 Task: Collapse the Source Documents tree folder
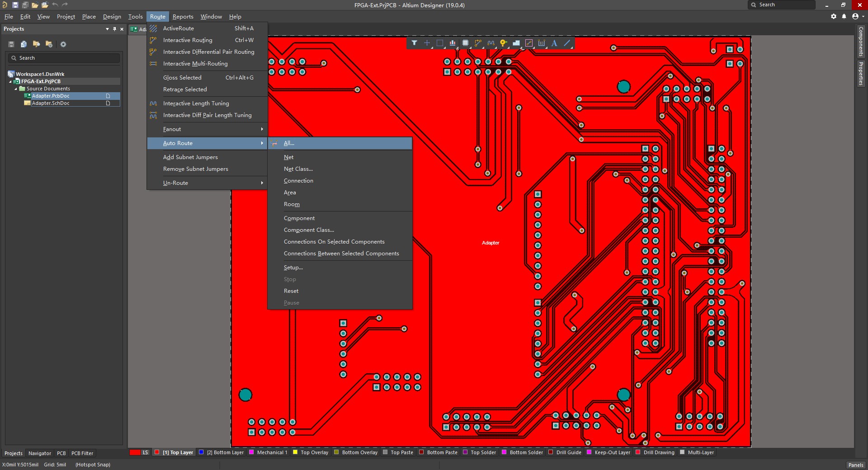(x=16, y=89)
